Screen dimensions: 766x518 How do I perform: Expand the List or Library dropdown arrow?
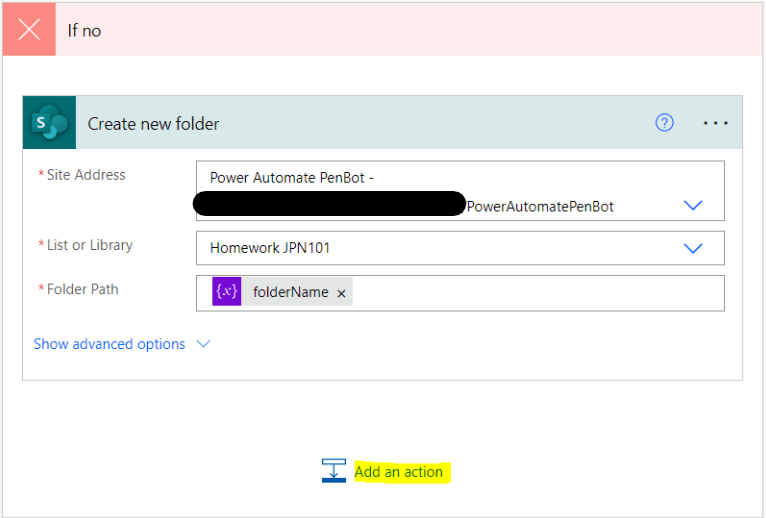693,248
